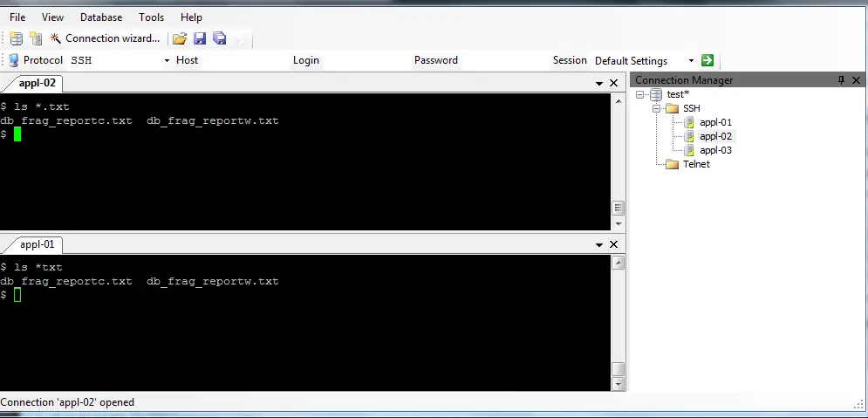Viewport: 868px width, 418px height.
Task: Select the appl-02 terminal tab
Action: point(37,83)
